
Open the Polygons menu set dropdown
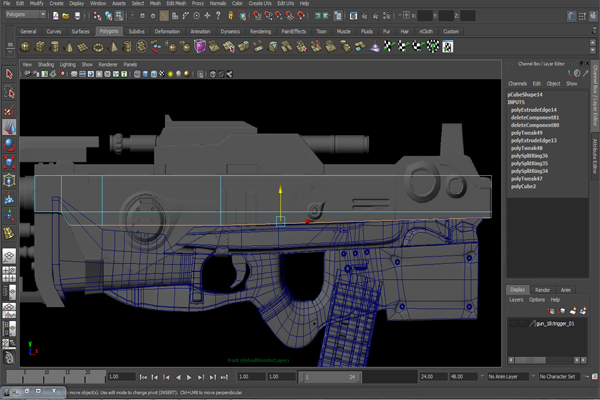click(26, 15)
